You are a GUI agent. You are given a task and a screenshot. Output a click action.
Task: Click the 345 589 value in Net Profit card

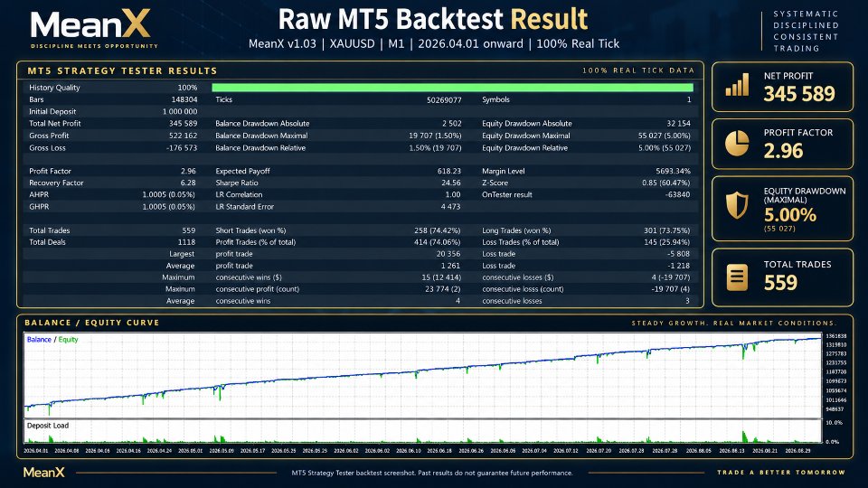click(x=799, y=94)
